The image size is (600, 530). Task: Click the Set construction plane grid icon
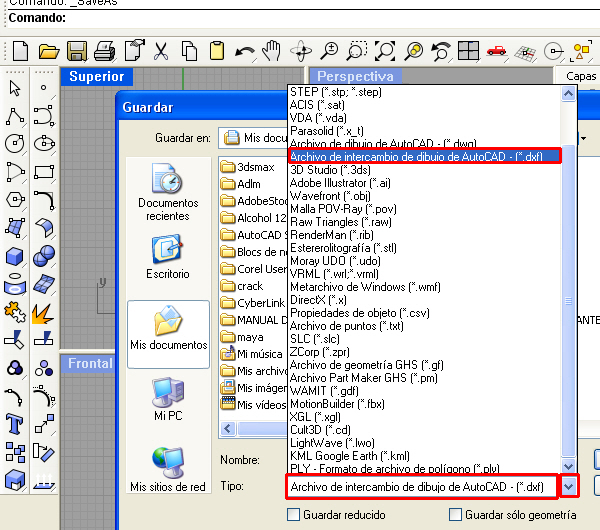[x=525, y=53]
